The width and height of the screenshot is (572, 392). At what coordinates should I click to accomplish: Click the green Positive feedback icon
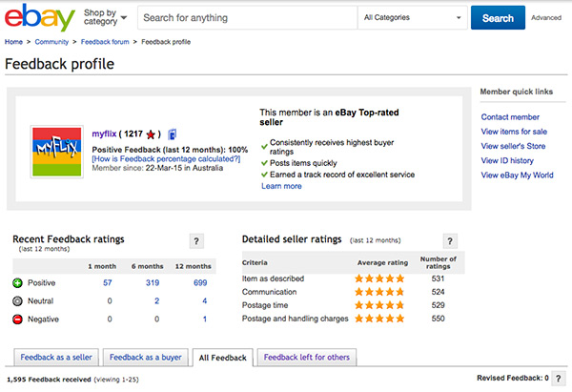click(x=17, y=283)
